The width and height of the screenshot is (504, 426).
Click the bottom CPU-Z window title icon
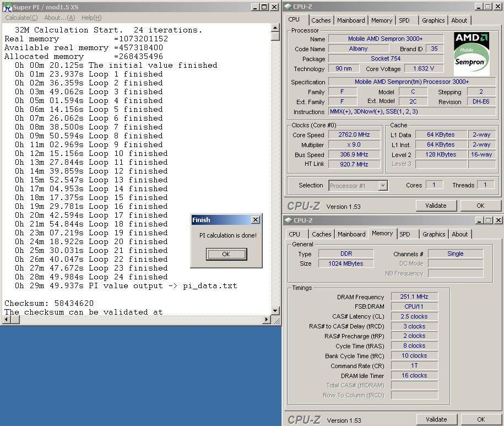(288, 220)
